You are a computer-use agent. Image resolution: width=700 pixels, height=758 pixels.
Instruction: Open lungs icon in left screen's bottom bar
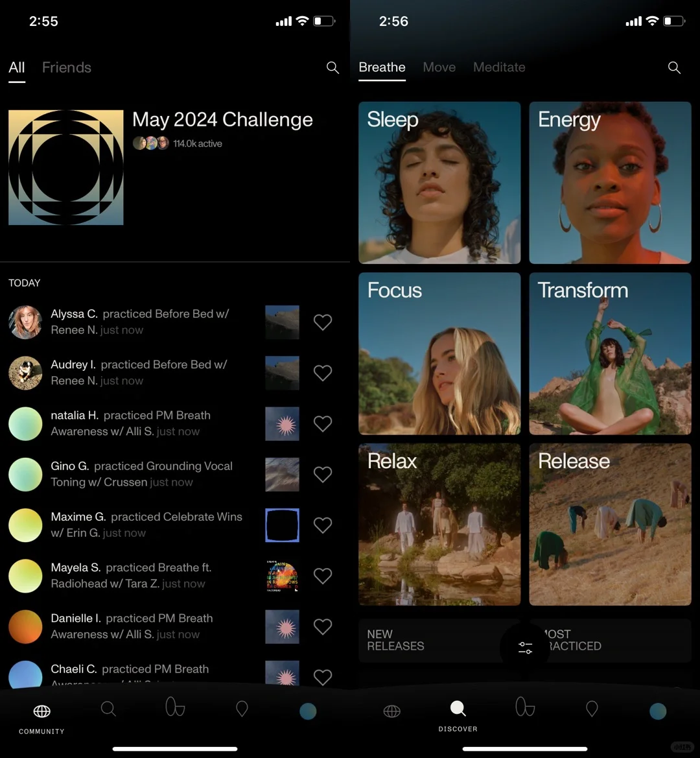[x=175, y=707]
